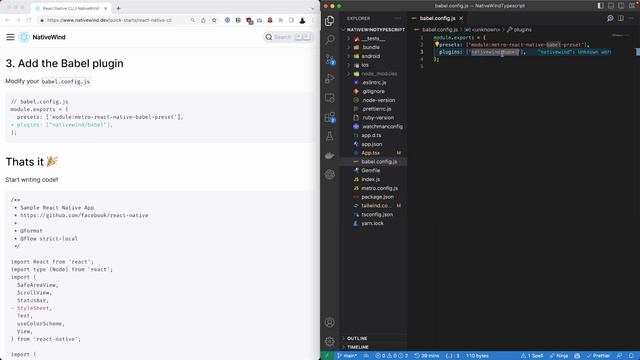Image resolution: width=640 pixels, height=360 pixels.
Task: Open the Docker whale icon in the activity bar
Action: point(330,156)
